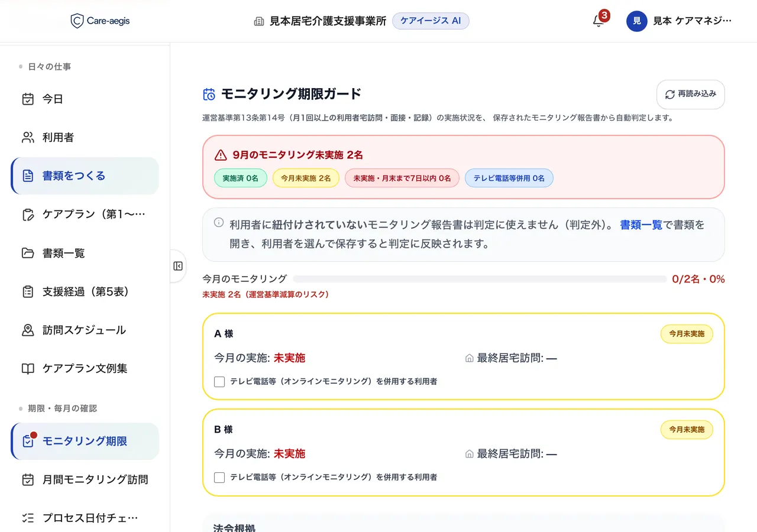This screenshot has width=757, height=532.
Task: Click the モニタリング期限 clipboard icon with red dot
Action: [28, 441]
